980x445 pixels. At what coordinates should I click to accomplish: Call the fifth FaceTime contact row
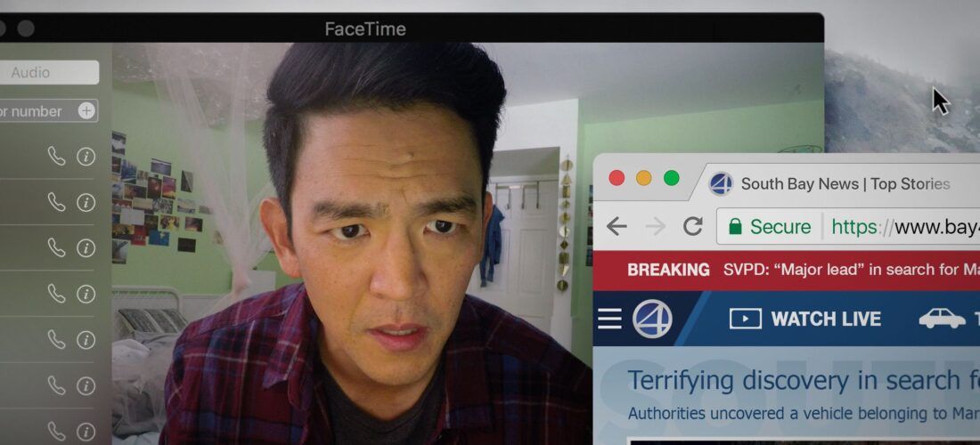point(56,339)
